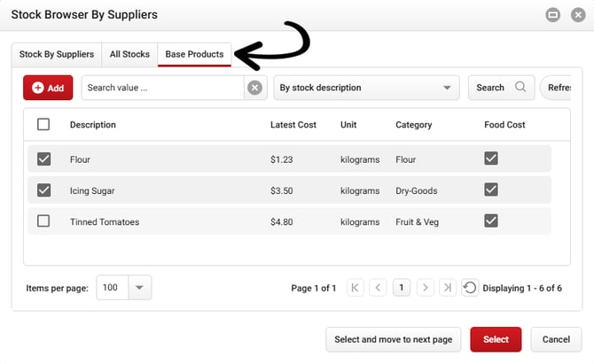Uncheck the Flour row selection checkbox
The width and height of the screenshot is (594, 364).
(x=43, y=159)
